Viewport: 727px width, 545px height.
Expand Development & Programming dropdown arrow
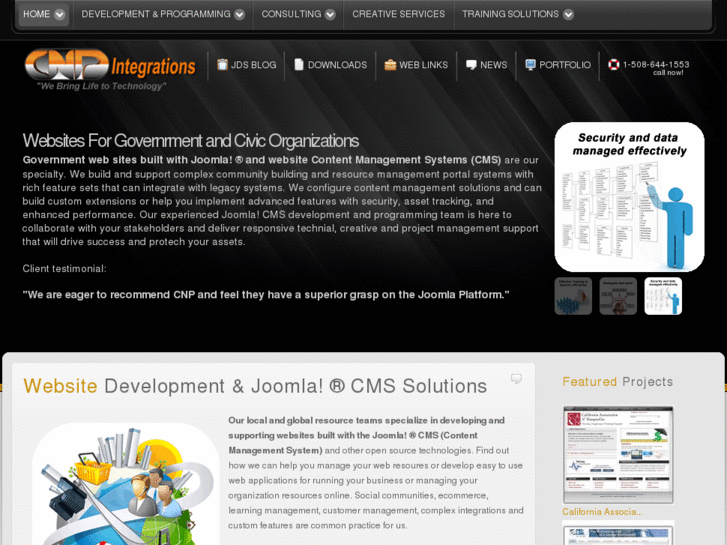239,15
